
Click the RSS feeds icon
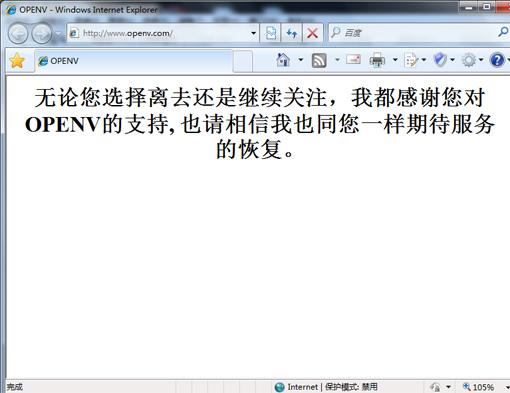click(x=319, y=60)
